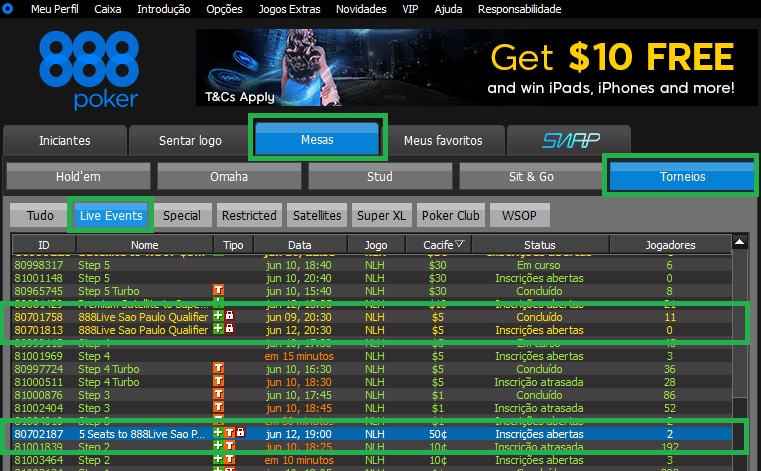Click green plus icon on 81003464 Step 2
761x471 pixels.
click(x=218, y=459)
